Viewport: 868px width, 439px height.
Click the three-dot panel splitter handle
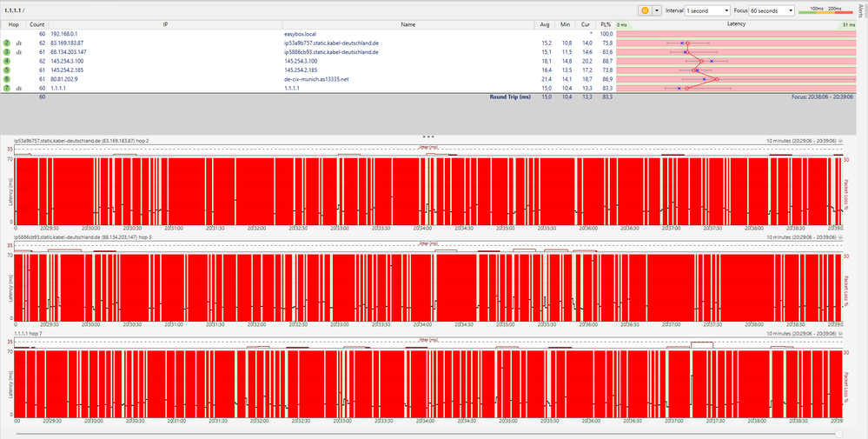click(x=428, y=136)
